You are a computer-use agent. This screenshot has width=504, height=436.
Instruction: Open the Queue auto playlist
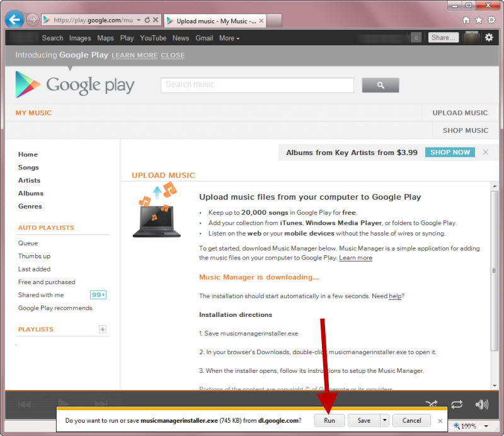(x=28, y=243)
